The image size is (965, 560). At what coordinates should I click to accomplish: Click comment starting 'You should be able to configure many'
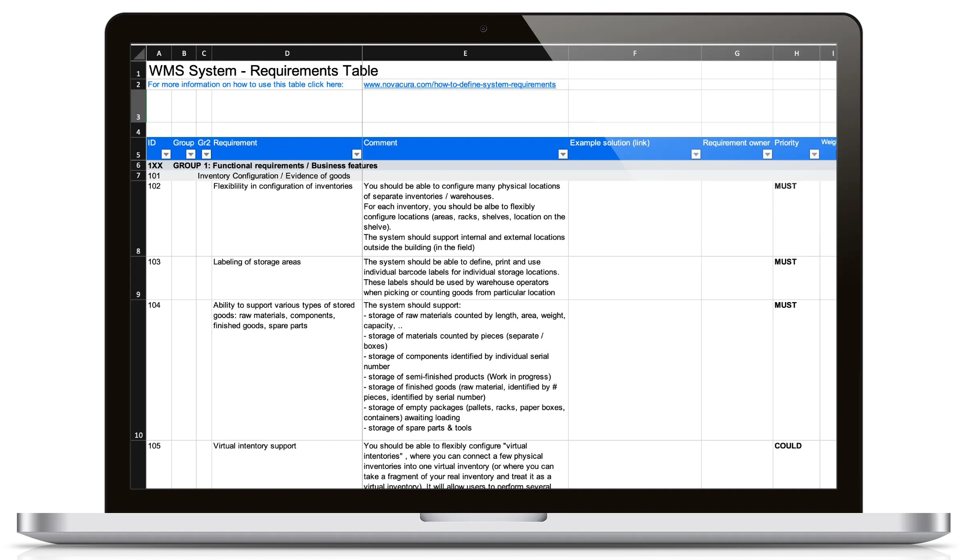pos(465,219)
